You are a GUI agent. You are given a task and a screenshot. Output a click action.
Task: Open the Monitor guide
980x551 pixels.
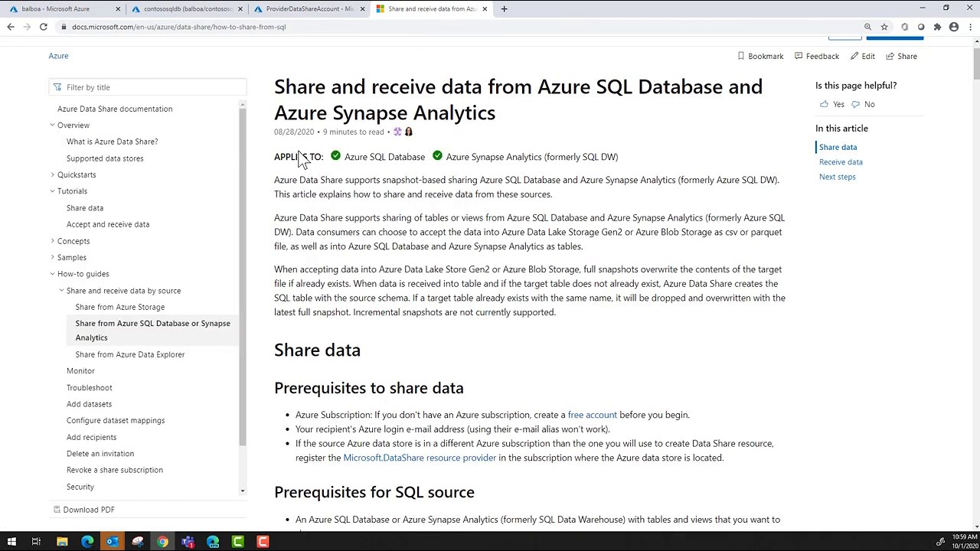tap(80, 371)
